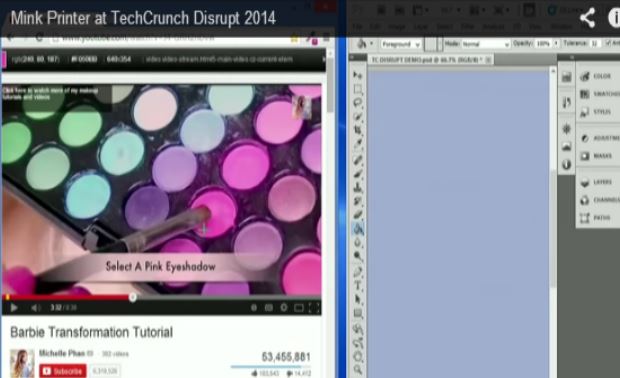Select the Clone Stamp tool

pyautogui.click(x=357, y=188)
